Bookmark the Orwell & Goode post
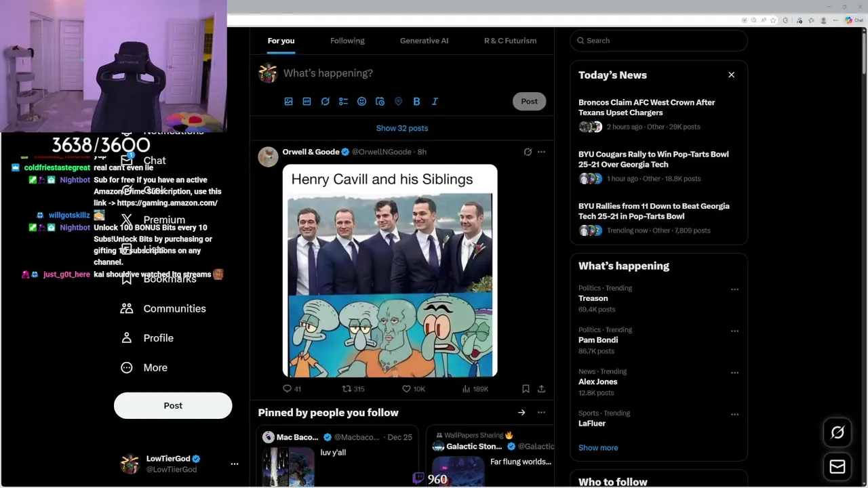 pyautogui.click(x=526, y=389)
